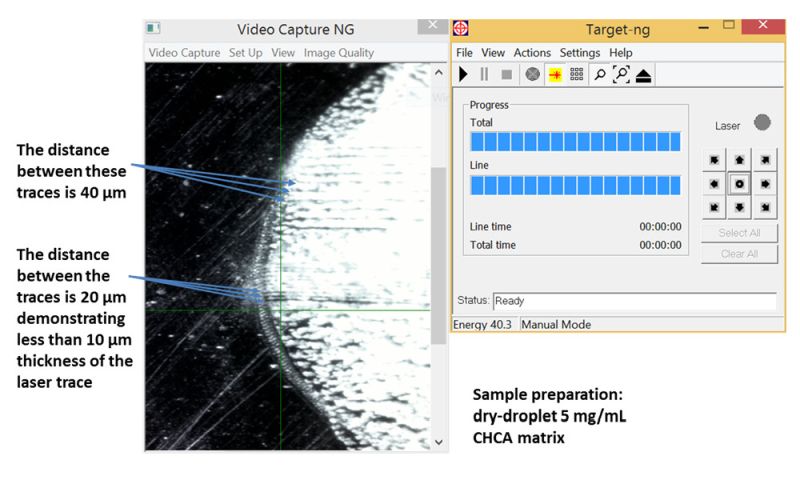The image size is (800, 480).
Task: Click the Select All button
Action: (x=739, y=233)
